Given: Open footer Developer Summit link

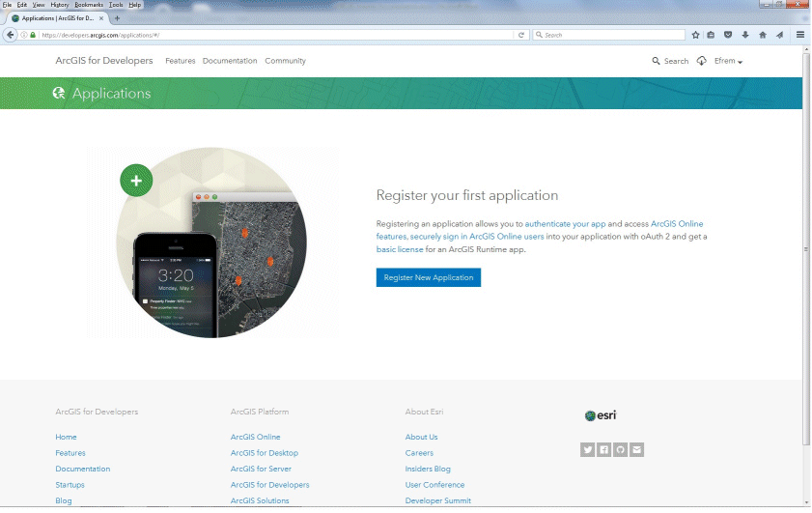Looking at the screenshot, I should [437, 500].
